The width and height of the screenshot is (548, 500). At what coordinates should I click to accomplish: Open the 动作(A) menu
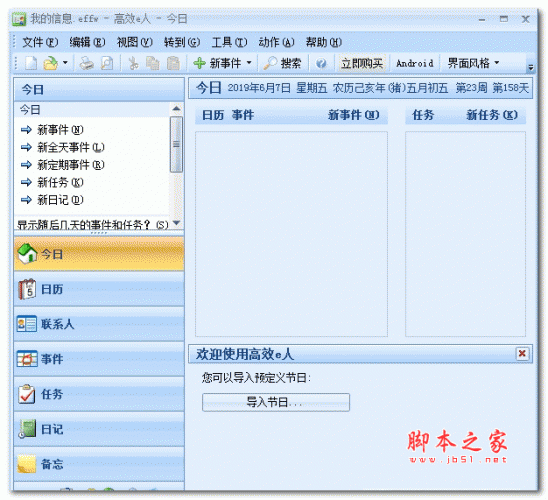276,42
